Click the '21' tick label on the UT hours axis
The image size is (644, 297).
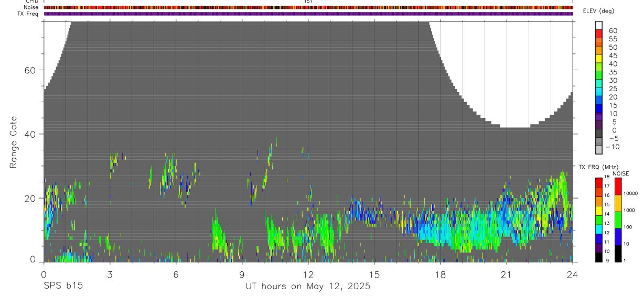[506, 274]
